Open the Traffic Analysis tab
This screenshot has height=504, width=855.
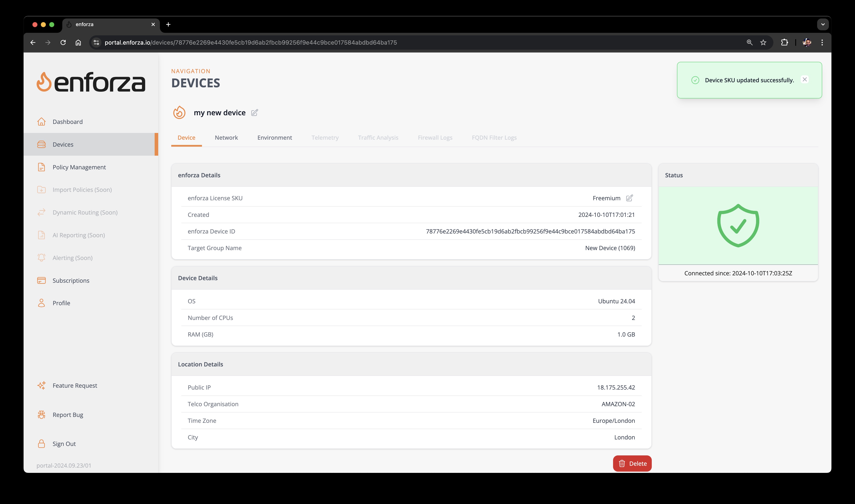[x=378, y=138]
